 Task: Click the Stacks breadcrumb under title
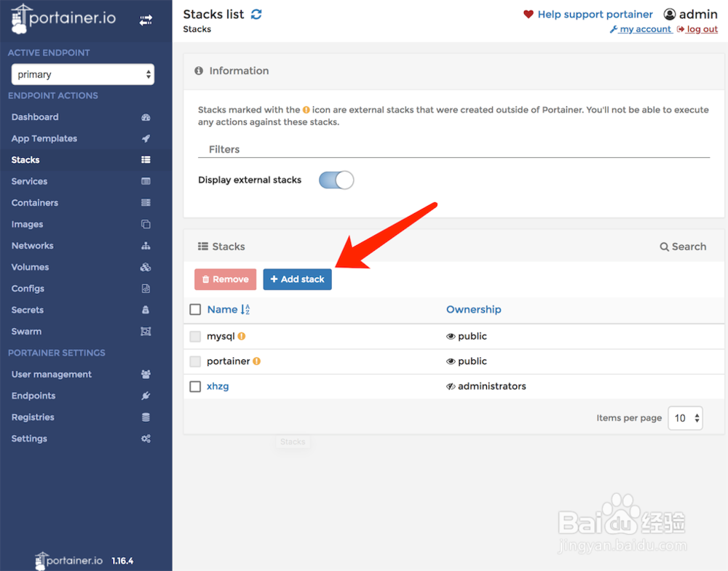[x=197, y=29]
